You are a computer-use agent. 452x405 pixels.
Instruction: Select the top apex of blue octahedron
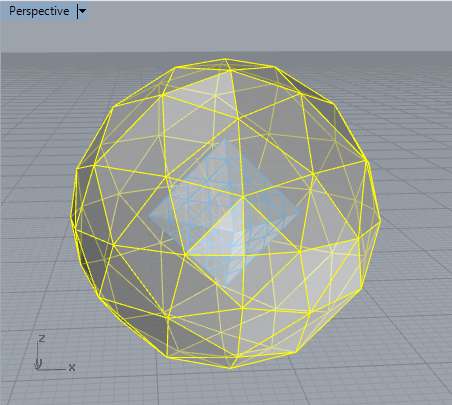pos(225,138)
